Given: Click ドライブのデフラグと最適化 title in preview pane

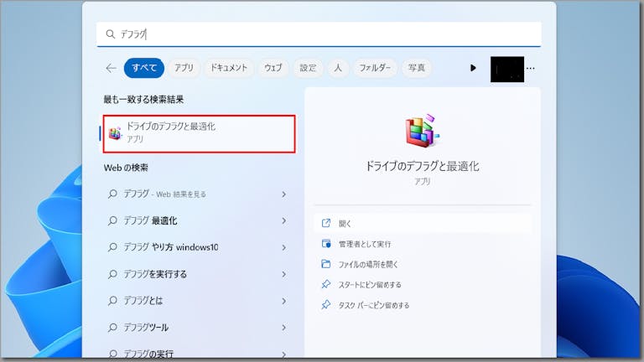Looking at the screenshot, I should [x=423, y=166].
